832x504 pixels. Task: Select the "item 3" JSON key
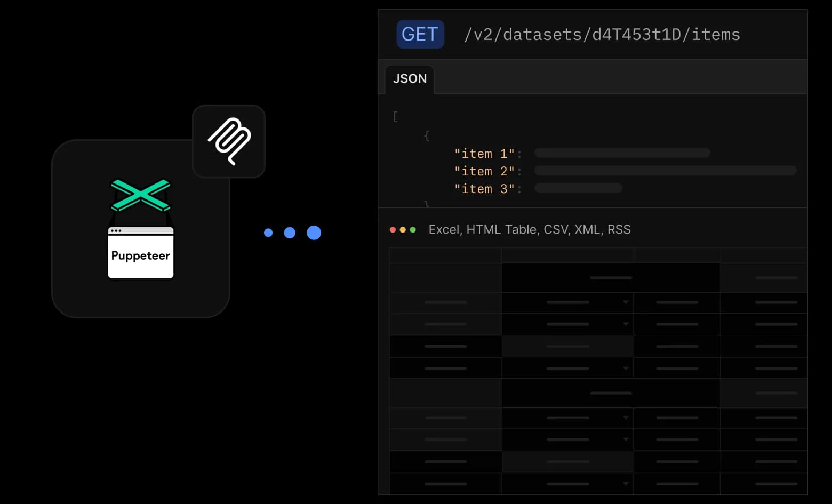(484, 189)
